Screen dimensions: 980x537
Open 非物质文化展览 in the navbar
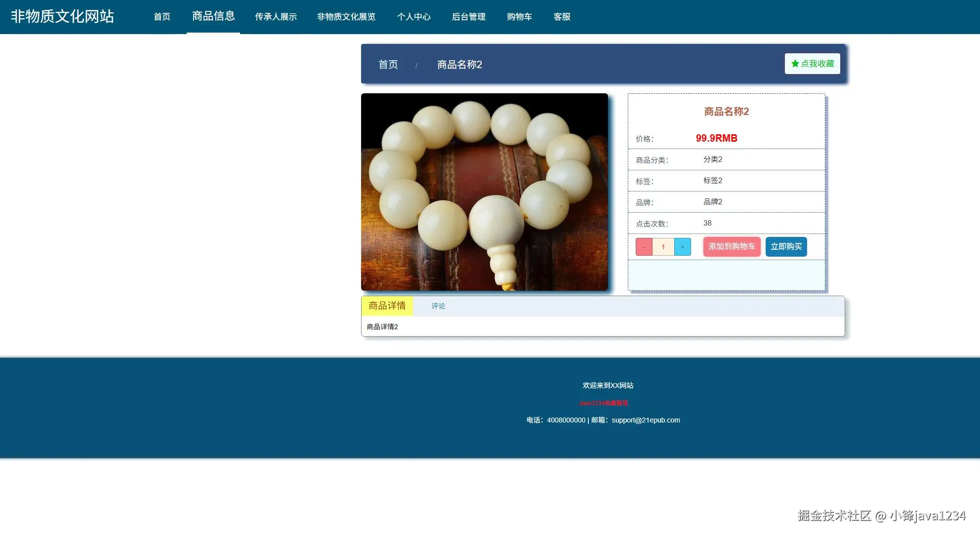(x=346, y=17)
